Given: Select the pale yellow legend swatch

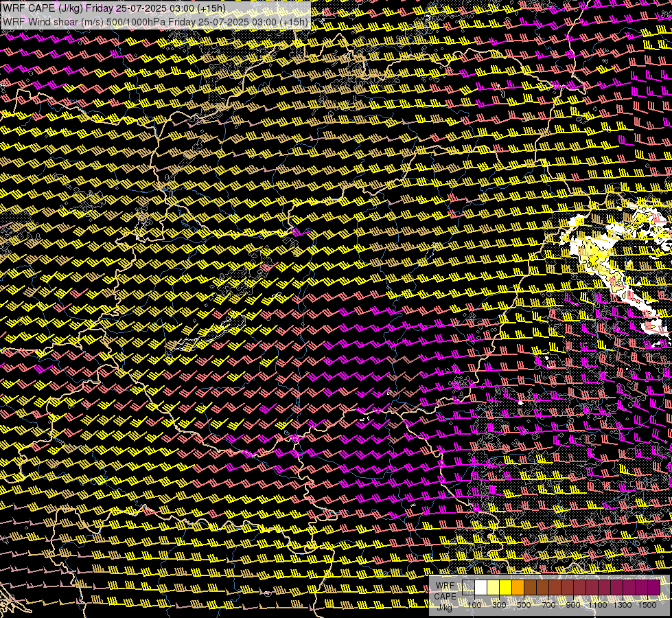Looking at the screenshot, I should tap(494, 587).
